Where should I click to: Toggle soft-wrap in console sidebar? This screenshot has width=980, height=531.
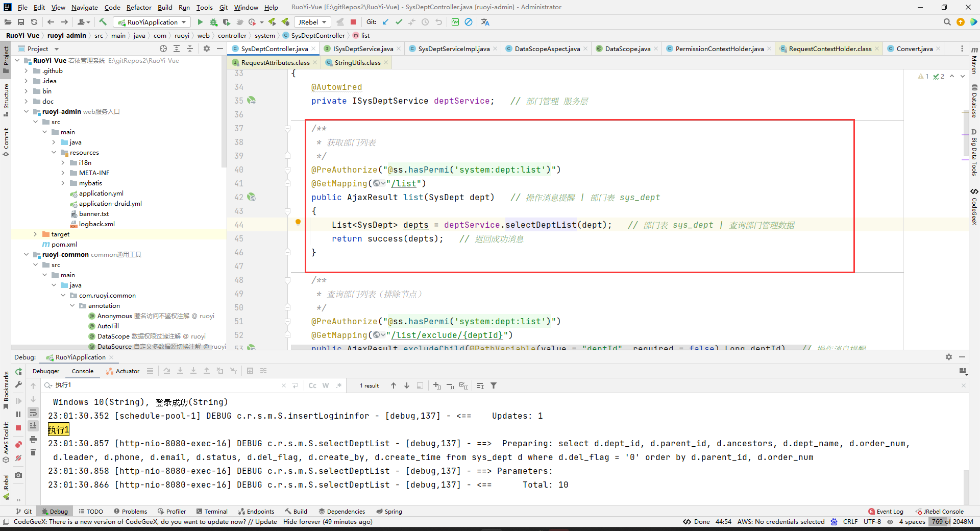[33, 413]
